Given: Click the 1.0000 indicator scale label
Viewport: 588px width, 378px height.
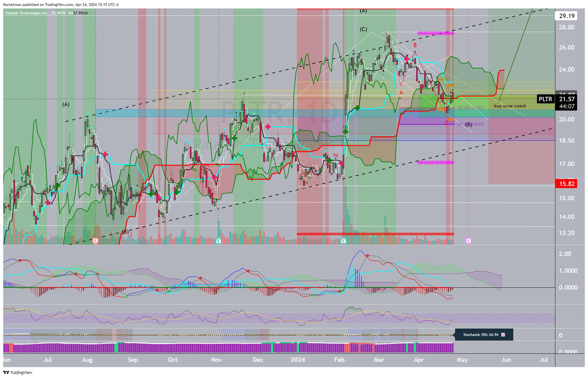Looking at the screenshot, I should click(568, 271).
